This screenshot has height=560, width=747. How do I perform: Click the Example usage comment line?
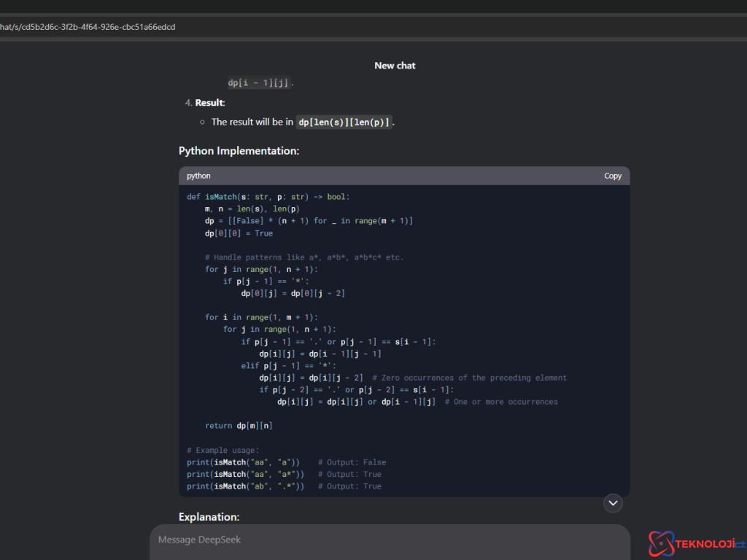[222, 451]
